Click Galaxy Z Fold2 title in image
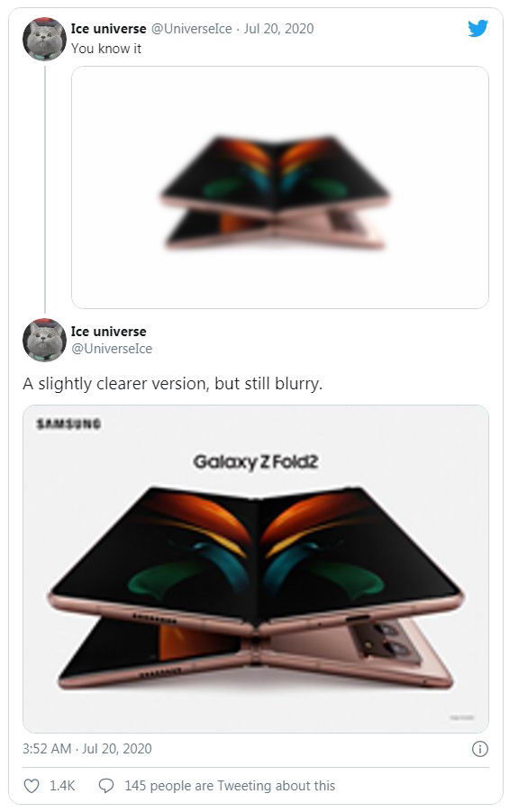 [x=255, y=462]
